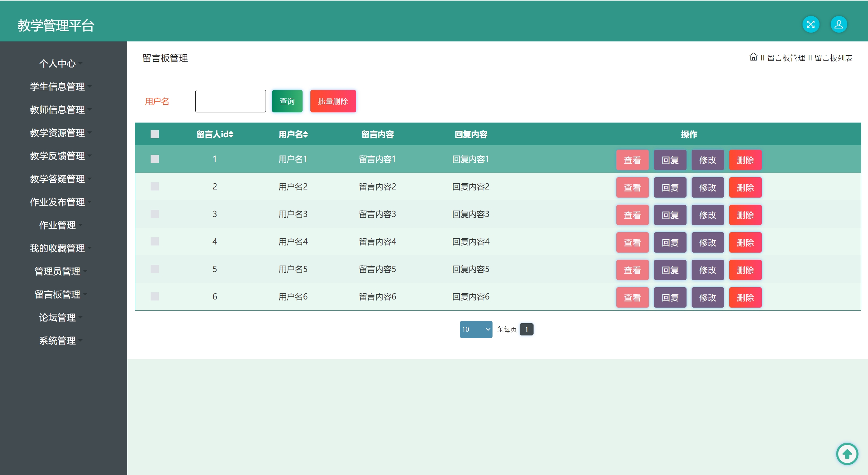Image resolution: width=868 pixels, height=475 pixels.
Task: Open the 10 per-page dropdown
Action: [476, 329]
